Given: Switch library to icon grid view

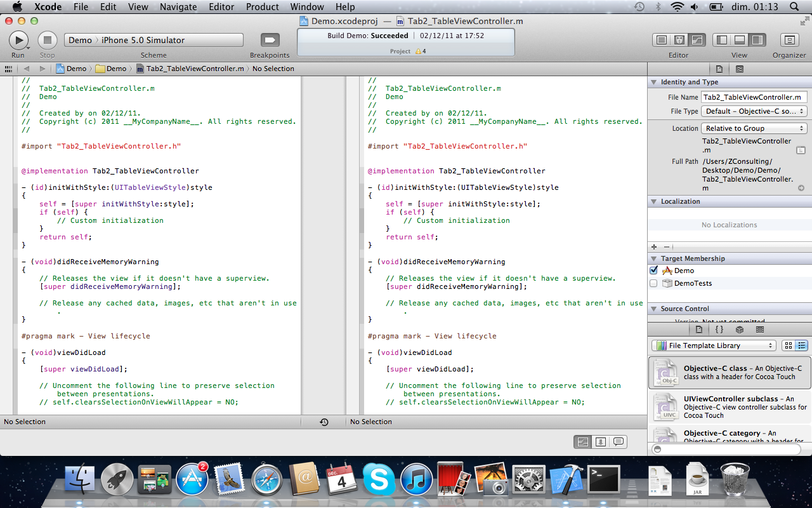Looking at the screenshot, I should (789, 345).
